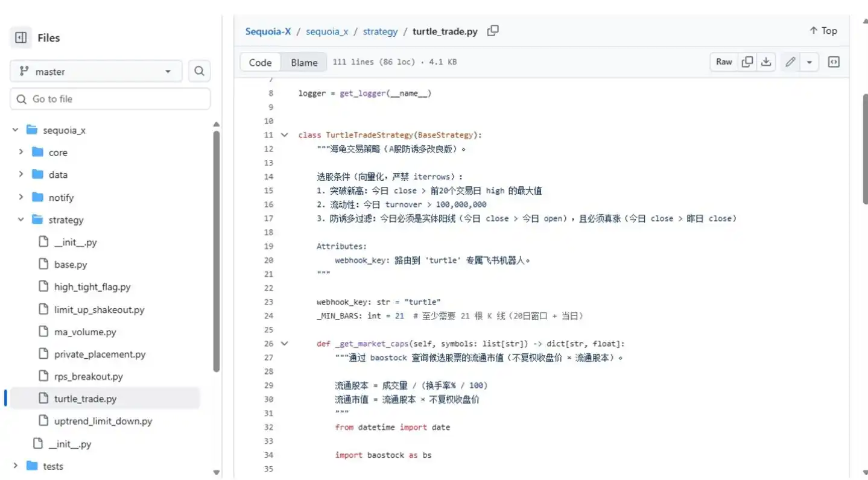Click file icon beside base.py
The width and height of the screenshot is (868, 480).
(x=43, y=264)
